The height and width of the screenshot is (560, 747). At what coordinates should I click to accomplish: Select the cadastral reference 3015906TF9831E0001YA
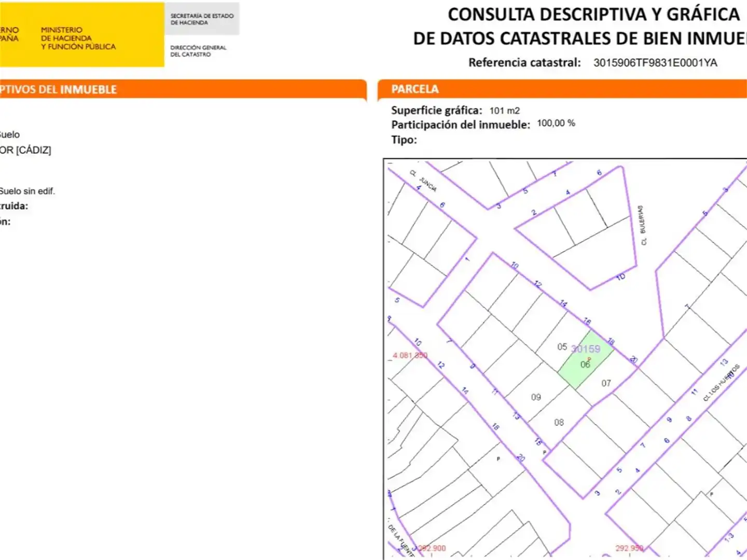pyautogui.click(x=655, y=63)
